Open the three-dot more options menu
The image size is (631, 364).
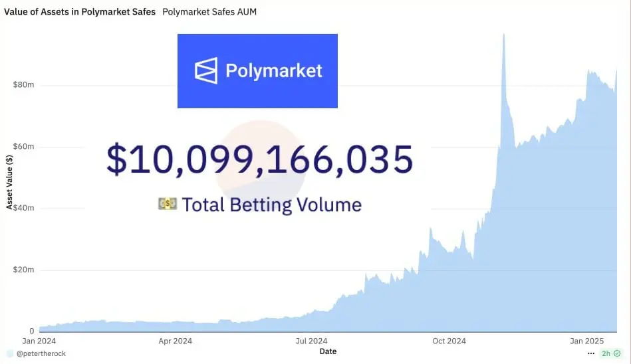tap(592, 353)
